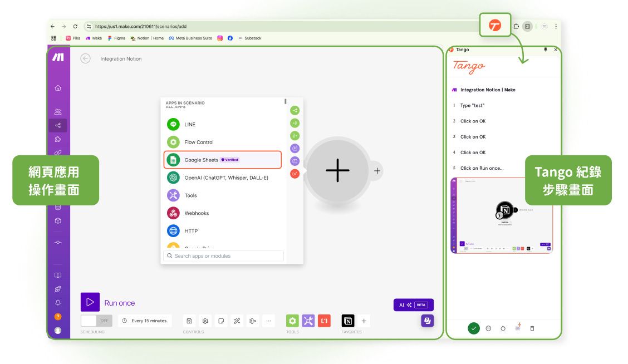The height and width of the screenshot is (364, 628).
Task: Click the red Text parser brackets icon
Action: 324,321
